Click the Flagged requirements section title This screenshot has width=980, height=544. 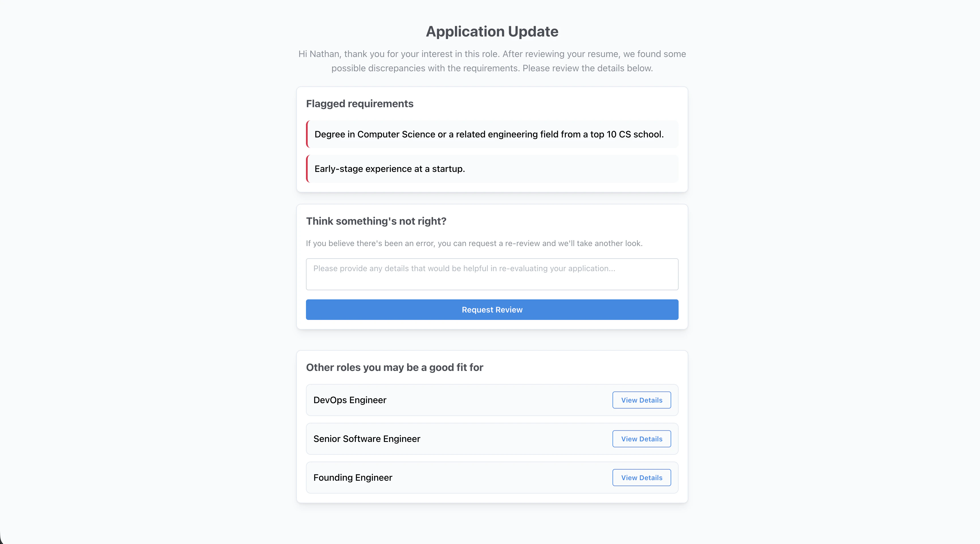pos(360,103)
